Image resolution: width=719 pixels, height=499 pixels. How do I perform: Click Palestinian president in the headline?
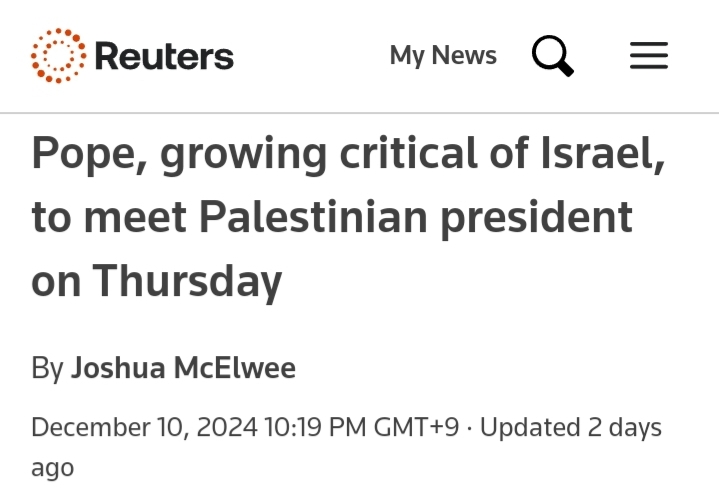pyautogui.click(x=416, y=218)
